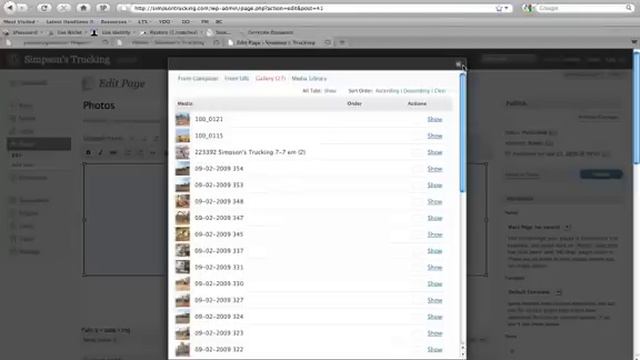Select the 09-02-2009 330 title text
Screen dimensions: 640x360
coord(219,284)
